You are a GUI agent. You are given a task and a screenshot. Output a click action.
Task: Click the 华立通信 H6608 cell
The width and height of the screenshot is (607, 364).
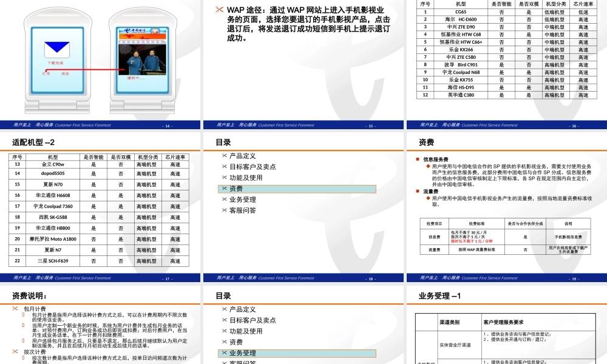(x=53, y=195)
